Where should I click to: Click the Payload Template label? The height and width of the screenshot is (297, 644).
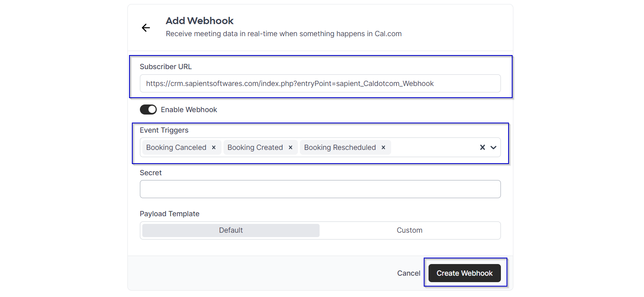[x=170, y=214]
